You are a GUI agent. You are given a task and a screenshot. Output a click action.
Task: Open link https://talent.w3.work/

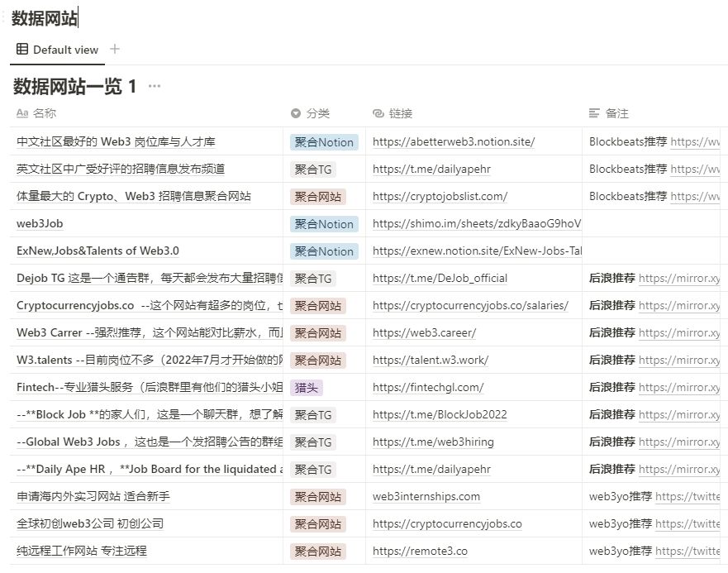point(431,361)
